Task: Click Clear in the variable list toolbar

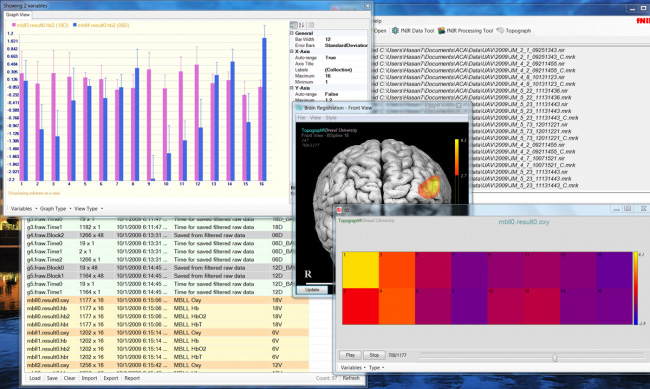Action: (x=69, y=378)
